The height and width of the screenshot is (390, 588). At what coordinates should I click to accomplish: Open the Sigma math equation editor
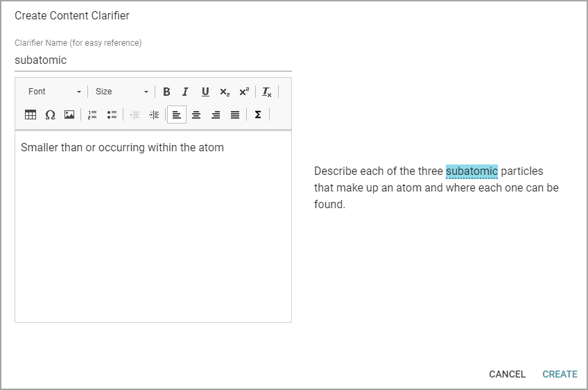pyautogui.click(x=258, y=115)
